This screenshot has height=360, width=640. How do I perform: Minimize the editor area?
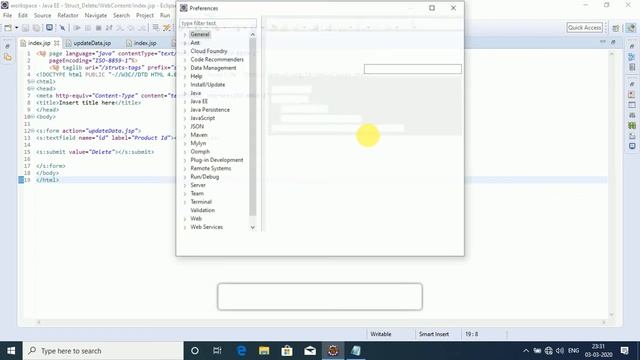coord(603,42)
